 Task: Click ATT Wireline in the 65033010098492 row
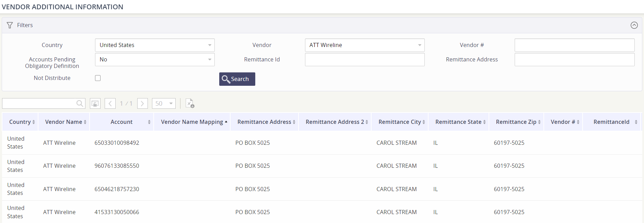[59, 143]
